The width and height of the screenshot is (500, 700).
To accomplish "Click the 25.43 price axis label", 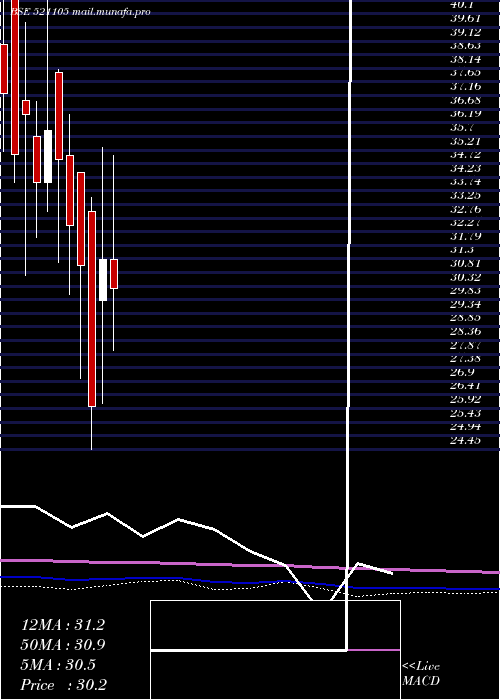I will (465, 413).
